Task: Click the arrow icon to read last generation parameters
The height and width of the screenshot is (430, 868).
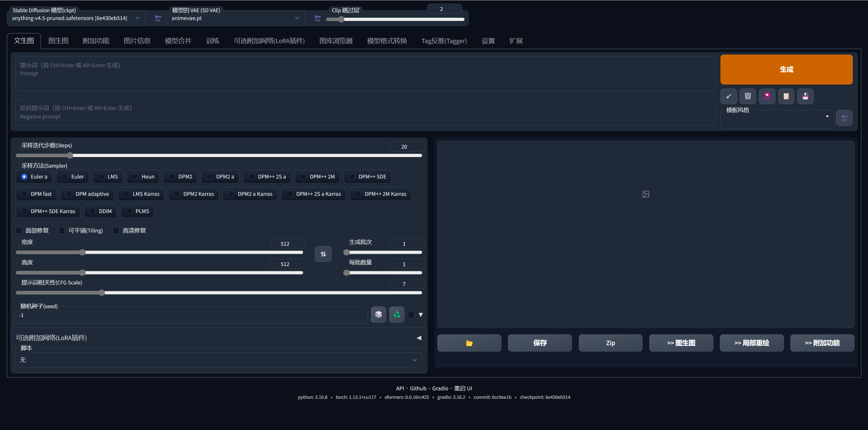Action: [729, 96]
